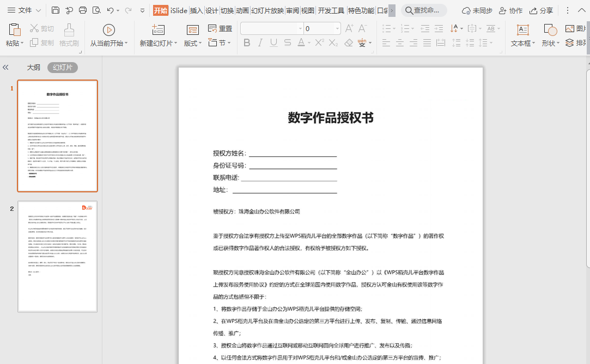Click the Picture insert icon
The image size is (590, 364).
pos(570,28)
